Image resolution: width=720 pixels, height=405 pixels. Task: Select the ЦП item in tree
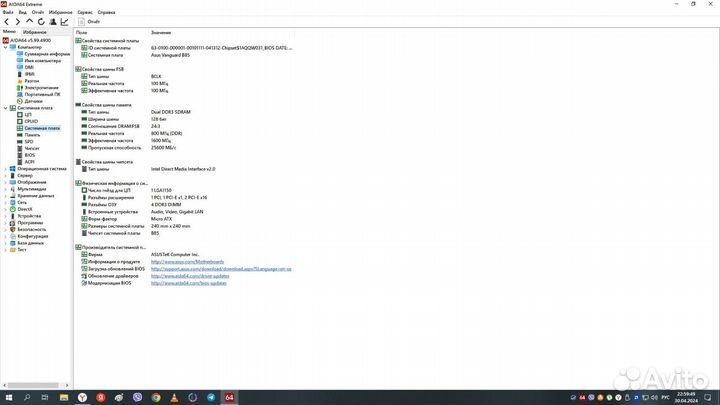pos(29,115)
